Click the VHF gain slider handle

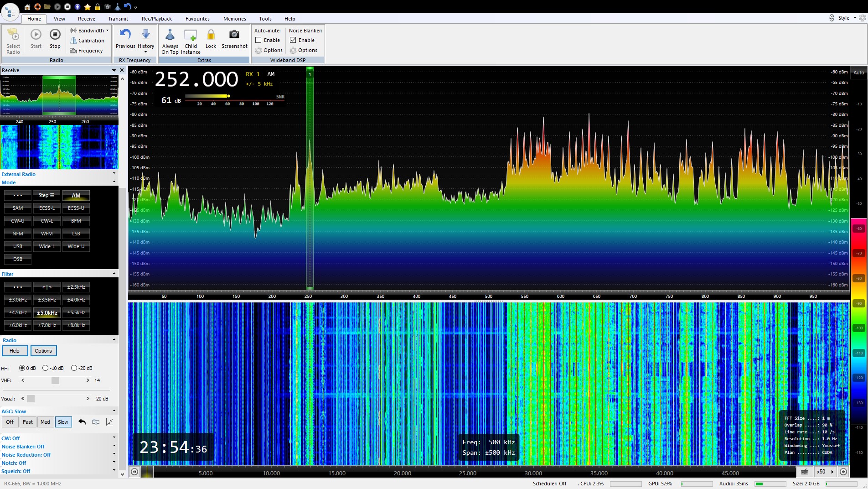coord(55,380)
